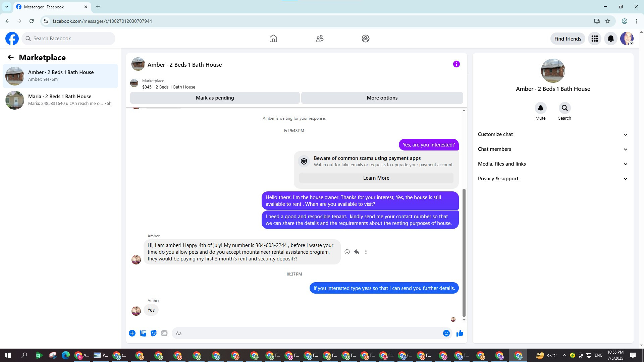Viewport: 644px width, 362px height.
Task: Expand the Media, files and links section
Action: coord(553,164)
